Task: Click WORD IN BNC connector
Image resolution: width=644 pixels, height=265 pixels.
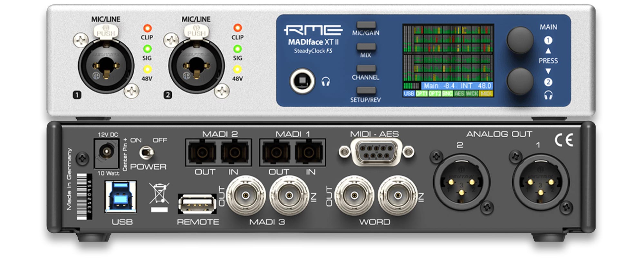Action: (398, 195)
